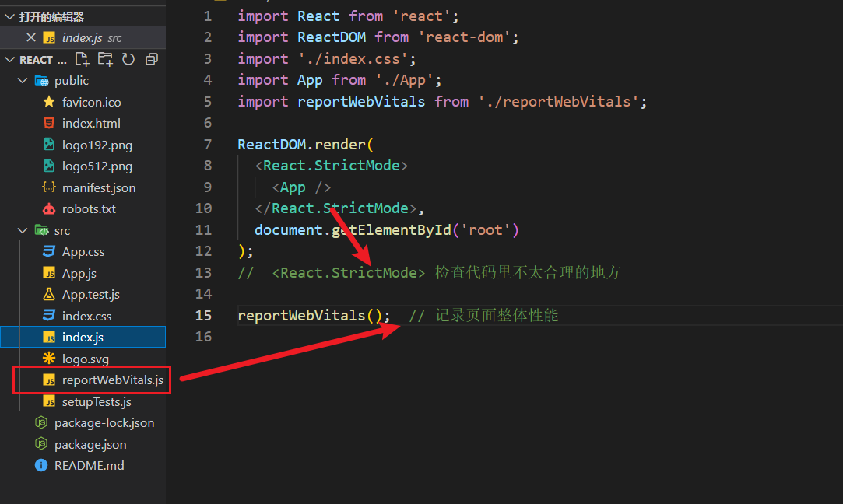Open logo512.png file
This screenshot has width=843, height=504.
97,166
